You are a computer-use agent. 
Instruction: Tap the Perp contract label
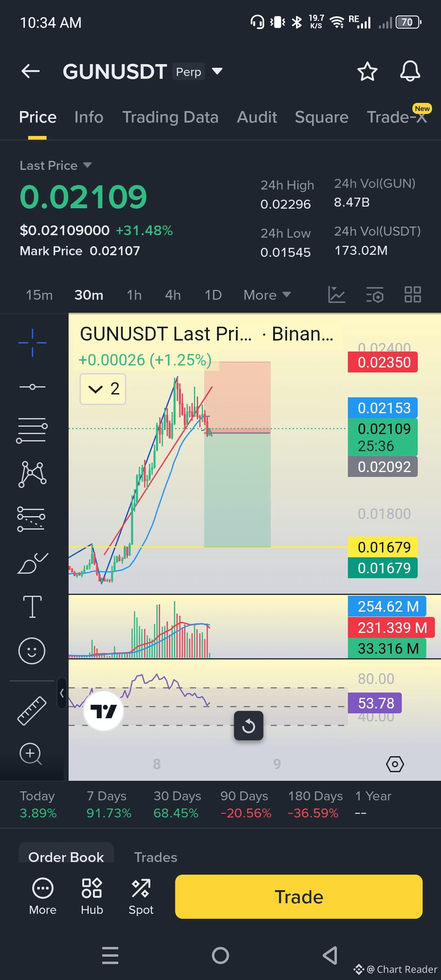188,71
